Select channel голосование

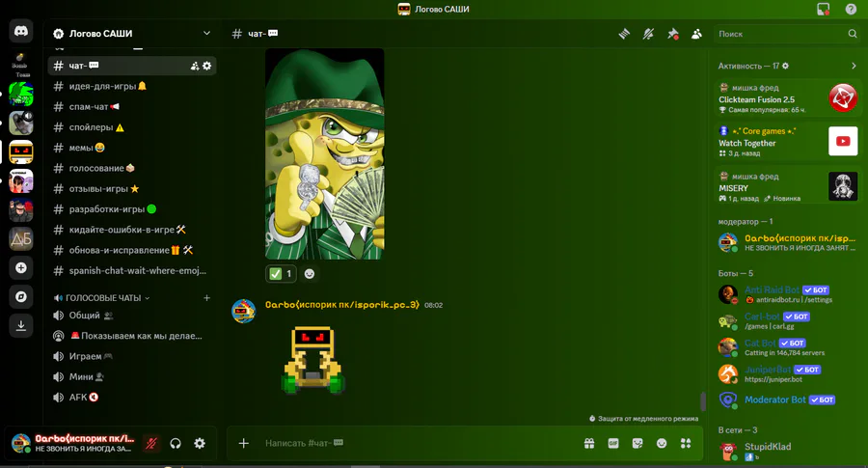coord(132,168)
